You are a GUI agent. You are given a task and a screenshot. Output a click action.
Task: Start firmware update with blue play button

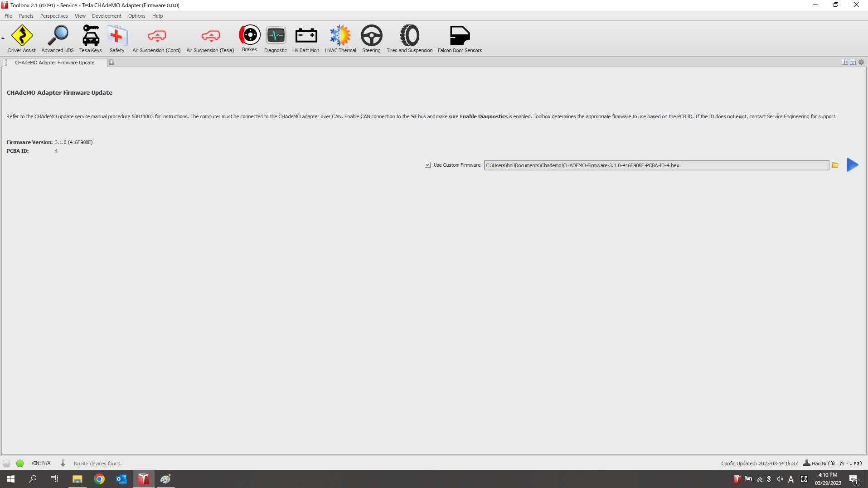click(x=852, y=165)
